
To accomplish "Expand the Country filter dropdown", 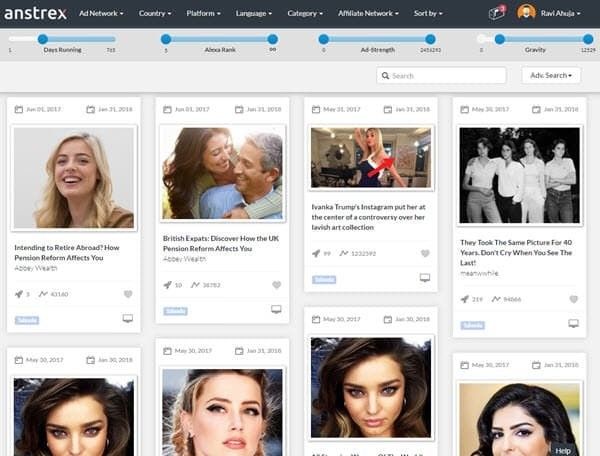I will pyautogui.click(x=154, y=14).
